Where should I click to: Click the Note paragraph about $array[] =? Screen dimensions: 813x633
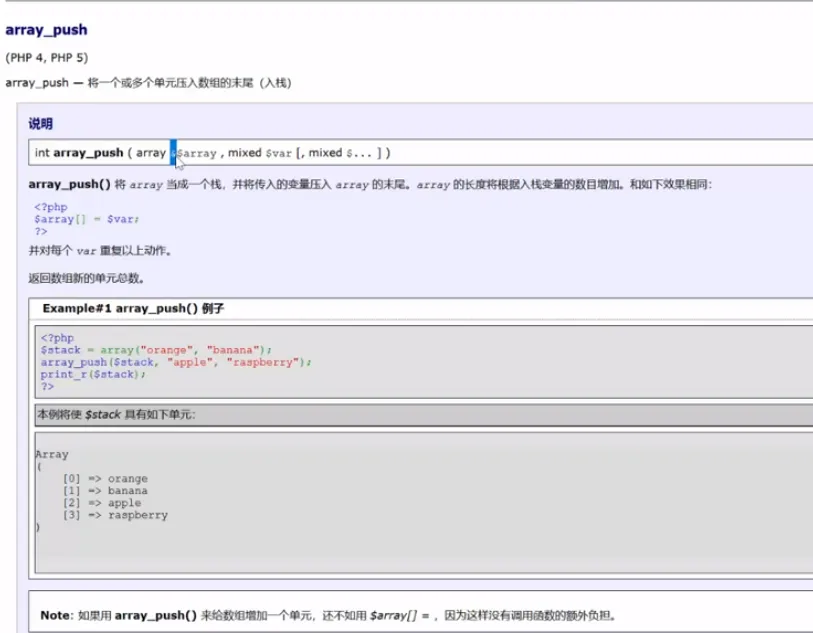point(328,615)
